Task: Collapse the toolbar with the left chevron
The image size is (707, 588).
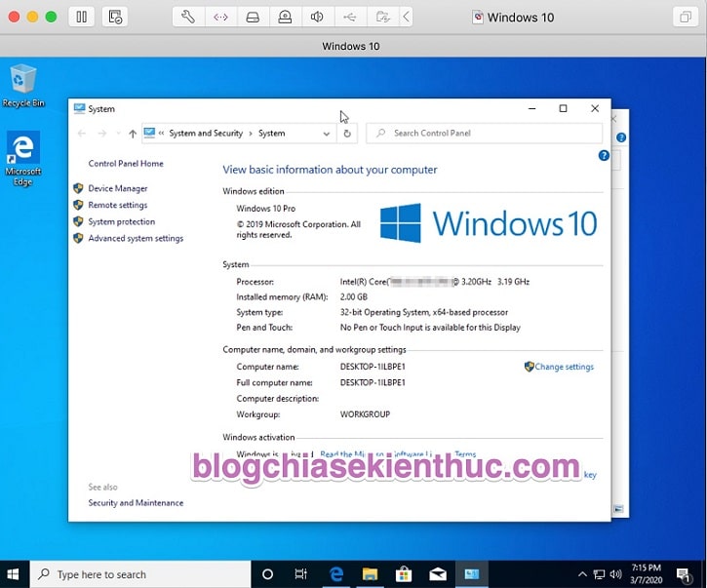Action: [407, 18]
